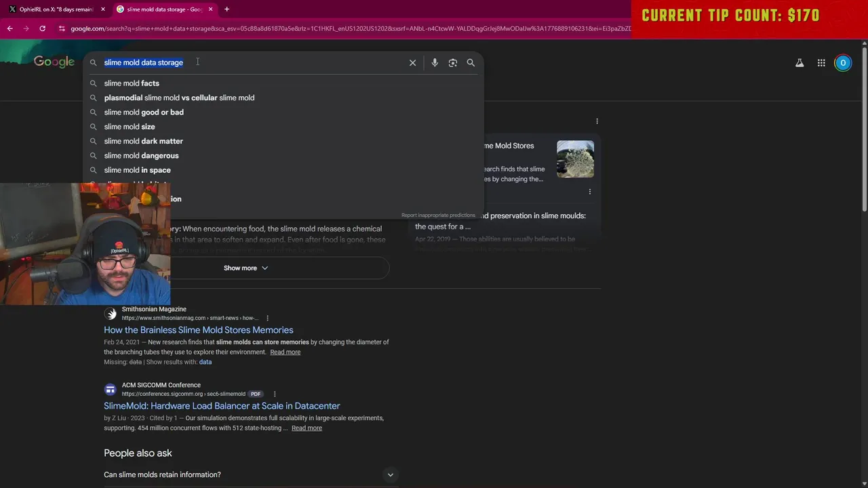
Task: Choose suggestion slime mold good or bad
Action: 283,113
